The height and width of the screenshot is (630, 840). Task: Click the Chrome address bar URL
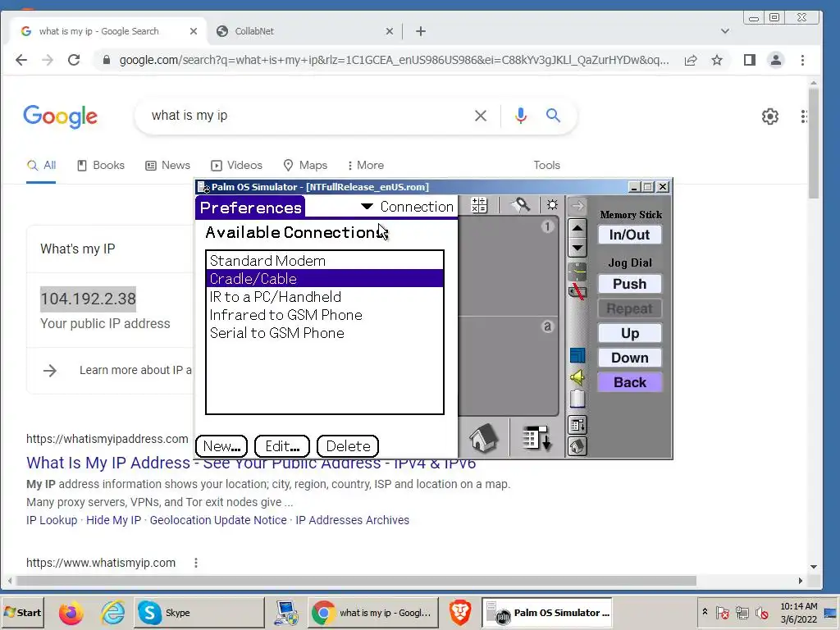pyautogui.click(x=394, y=60)
